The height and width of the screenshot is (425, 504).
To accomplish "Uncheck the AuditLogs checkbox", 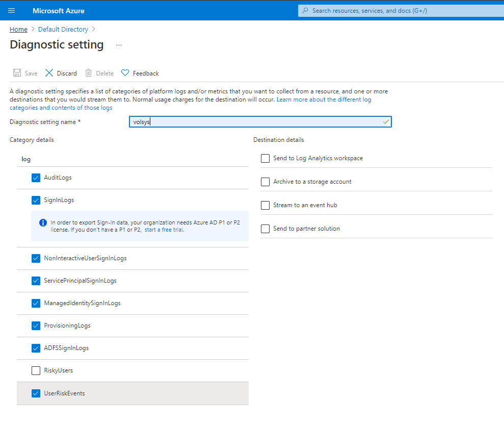I will point(36,178).
